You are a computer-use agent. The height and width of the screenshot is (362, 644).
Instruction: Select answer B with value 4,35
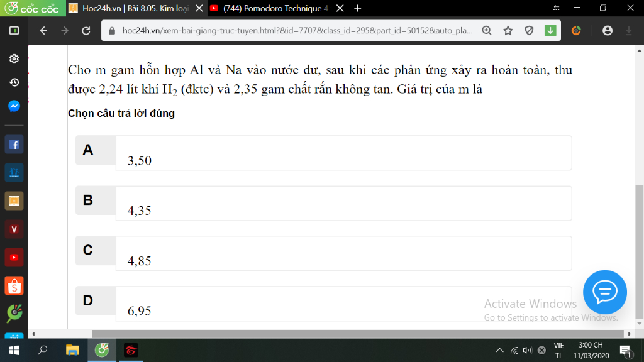coord(324,204)
